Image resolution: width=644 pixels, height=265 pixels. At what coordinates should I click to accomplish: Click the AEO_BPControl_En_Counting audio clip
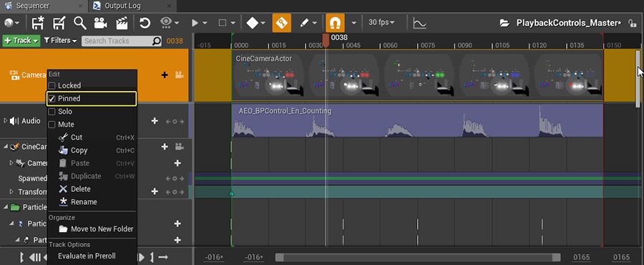pyautogui.click(x=417, y=120)
